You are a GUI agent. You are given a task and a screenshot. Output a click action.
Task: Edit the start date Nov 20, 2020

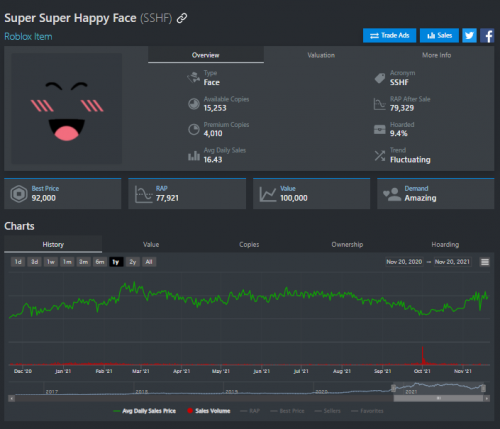pyautogui.click(x=404, y=262)
